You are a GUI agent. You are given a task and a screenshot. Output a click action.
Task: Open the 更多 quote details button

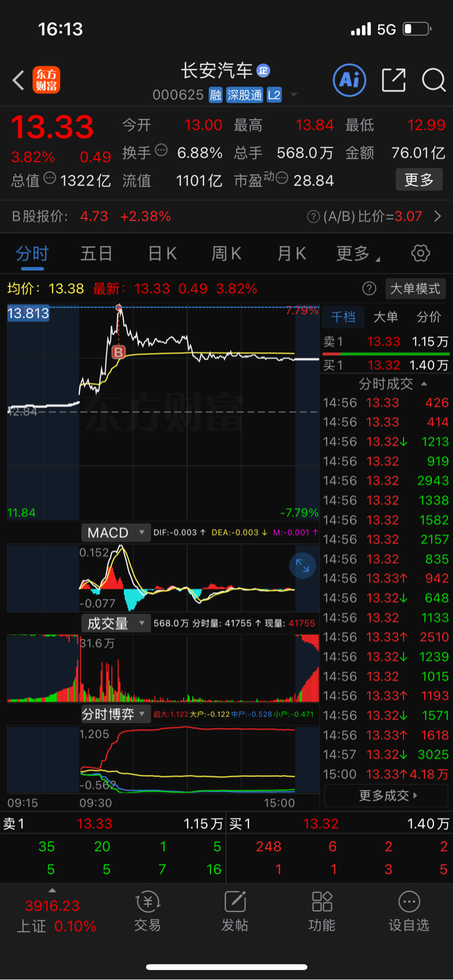click(419, 180)
